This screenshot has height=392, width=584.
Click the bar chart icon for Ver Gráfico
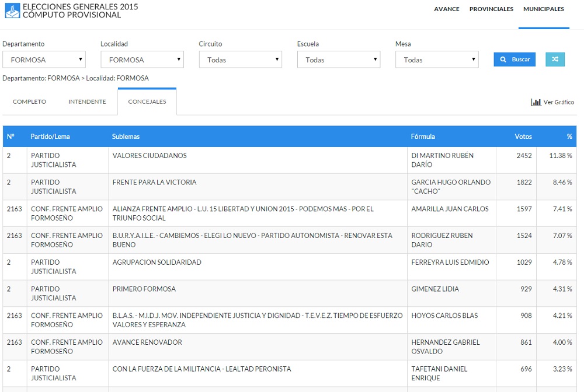[x=536, y=102]
